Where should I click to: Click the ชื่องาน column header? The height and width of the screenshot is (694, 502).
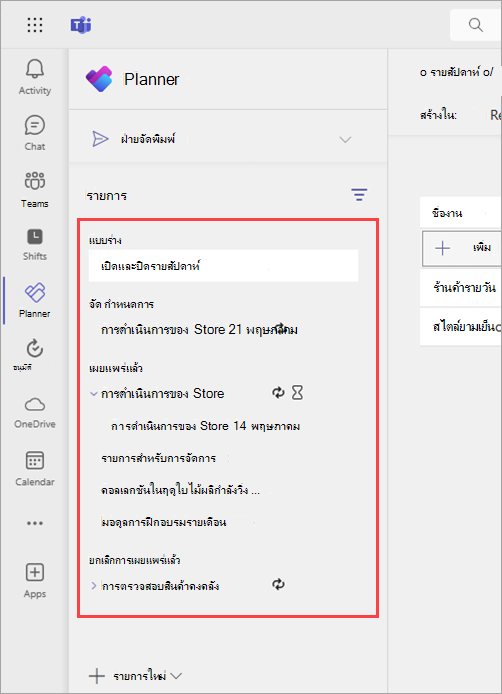click(447, 213)
